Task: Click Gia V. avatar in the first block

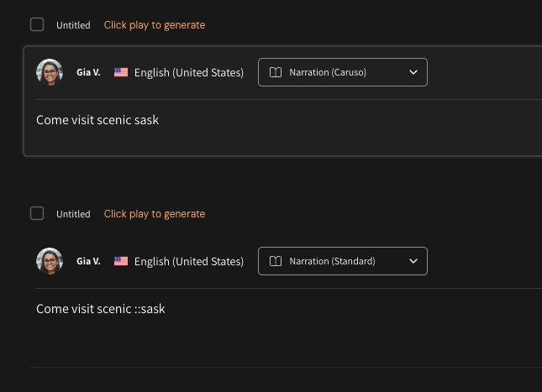Action: point(50,72)
